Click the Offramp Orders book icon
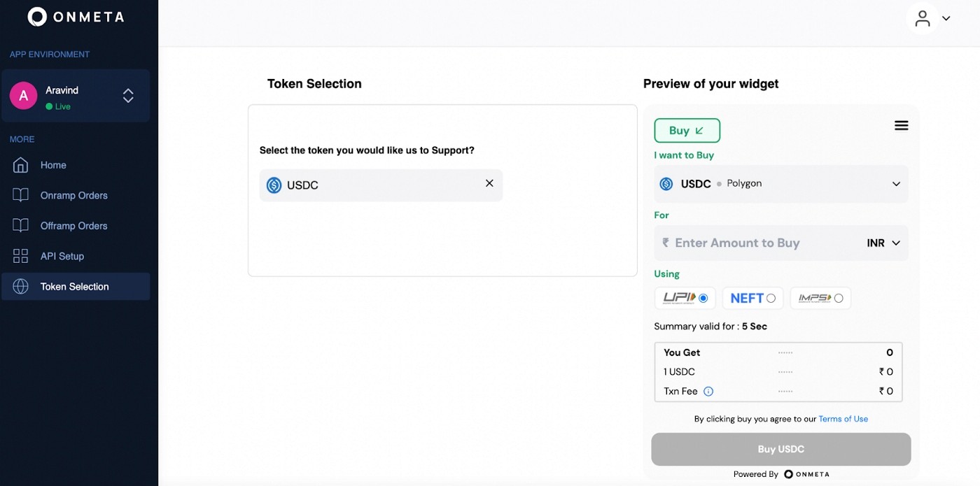This screenshot has height=486, width=980. click(x=21, y=226)
